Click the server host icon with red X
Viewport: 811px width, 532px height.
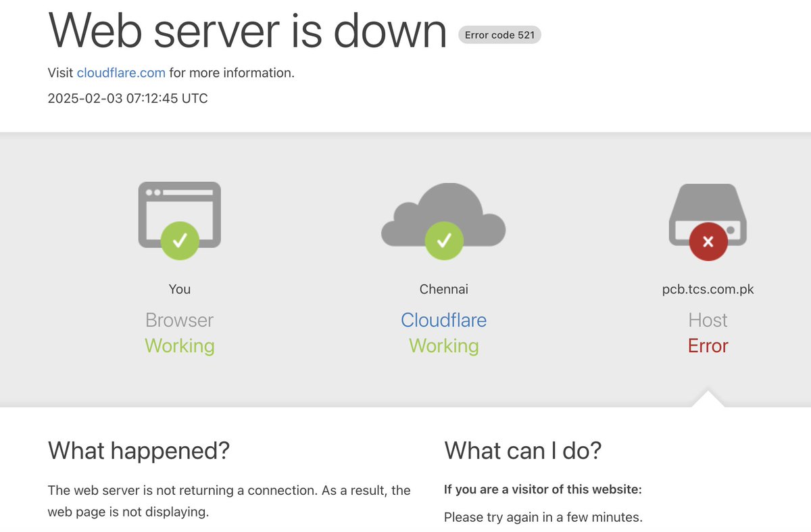(x=708, y=222)
